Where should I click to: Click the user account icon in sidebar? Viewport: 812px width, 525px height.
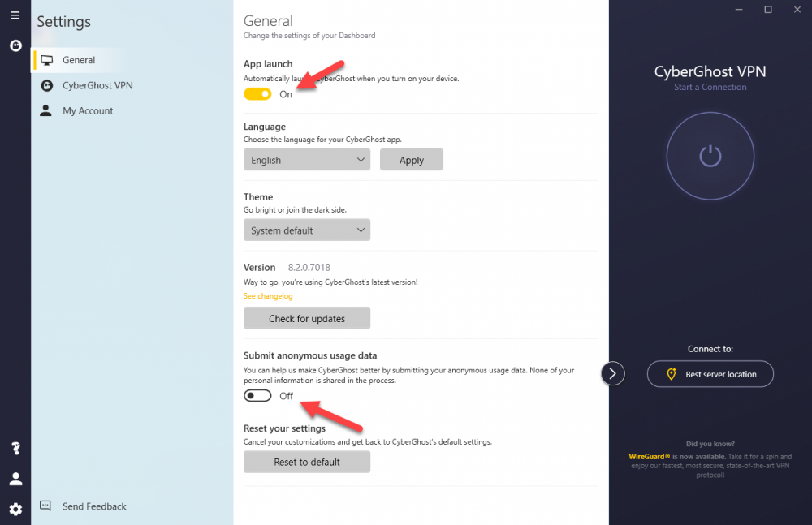point(15,479)
